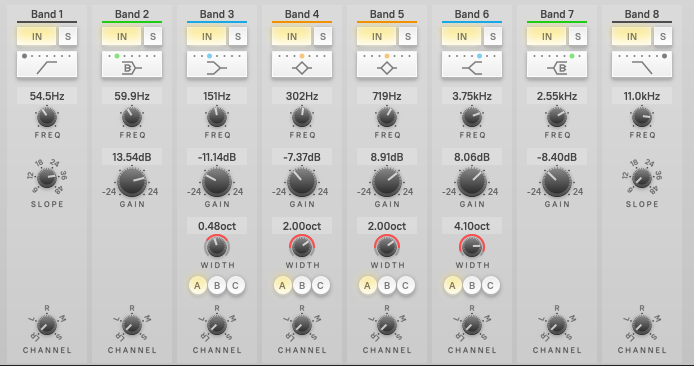Screen dimensions: 694x366
Task: Click the Band 5 channel selector knob
Action: pos(387,326)
